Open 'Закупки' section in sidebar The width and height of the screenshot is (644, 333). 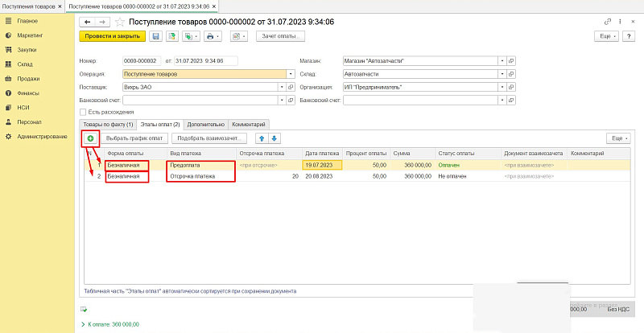coord(27,50)
